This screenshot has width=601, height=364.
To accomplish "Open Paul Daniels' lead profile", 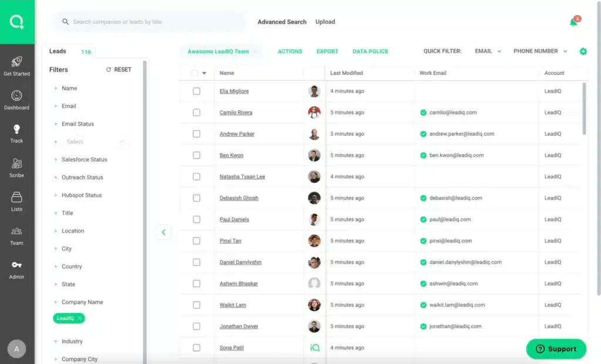I will coord(234,219).
